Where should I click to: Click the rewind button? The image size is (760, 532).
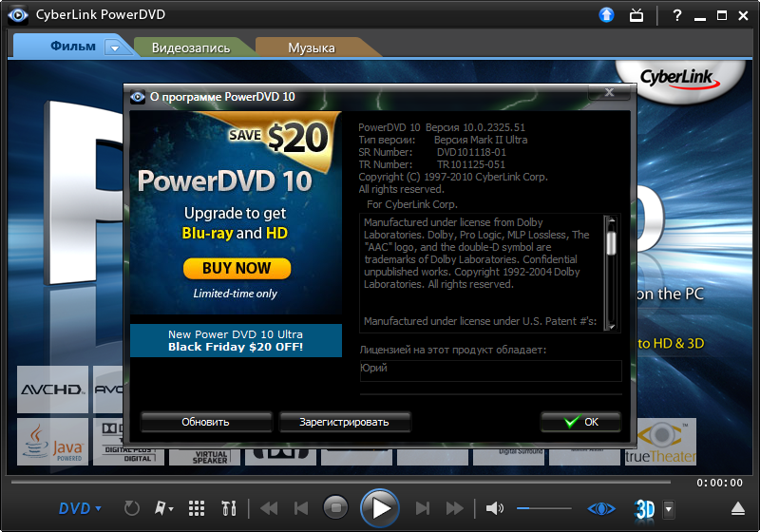pos(269,509)
